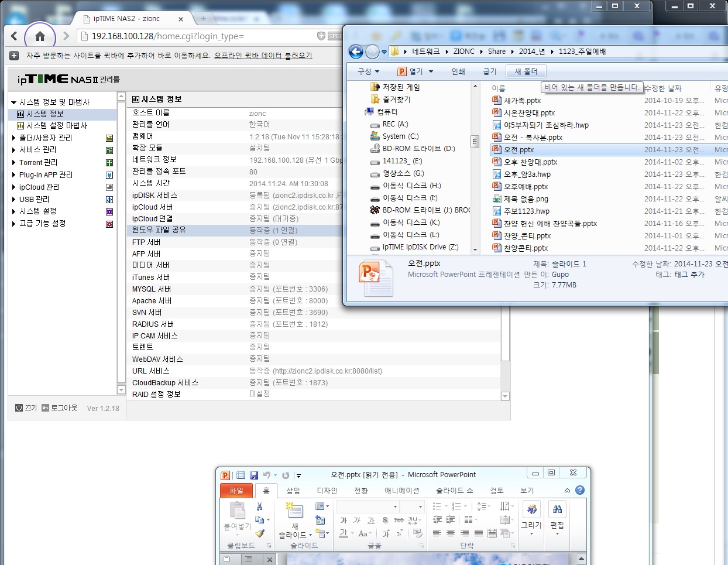Click USB 관리 icon in NAS sidebar

click(x=109, y=200)
